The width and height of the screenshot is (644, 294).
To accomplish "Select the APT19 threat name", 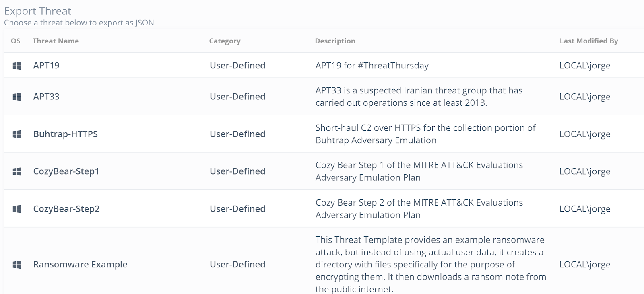I will click(x=46, y=66).
